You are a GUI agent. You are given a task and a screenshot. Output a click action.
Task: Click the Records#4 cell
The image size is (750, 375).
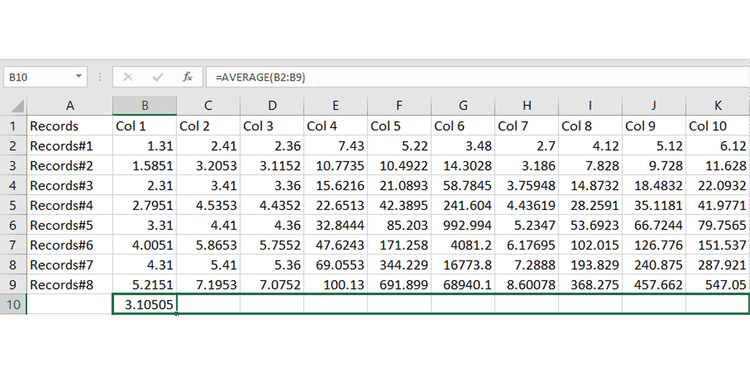click(70, 205)
